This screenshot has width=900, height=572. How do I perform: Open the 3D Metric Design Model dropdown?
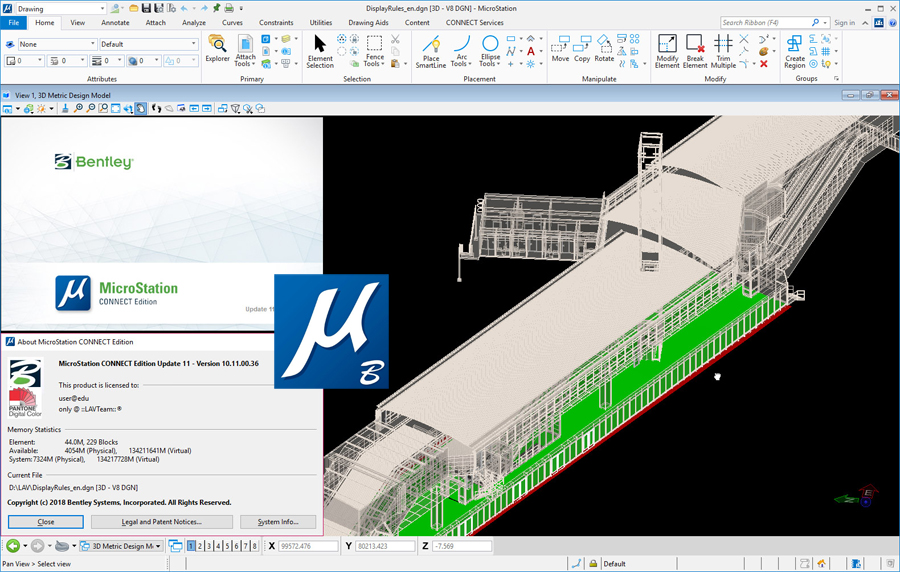coord(121,546)
